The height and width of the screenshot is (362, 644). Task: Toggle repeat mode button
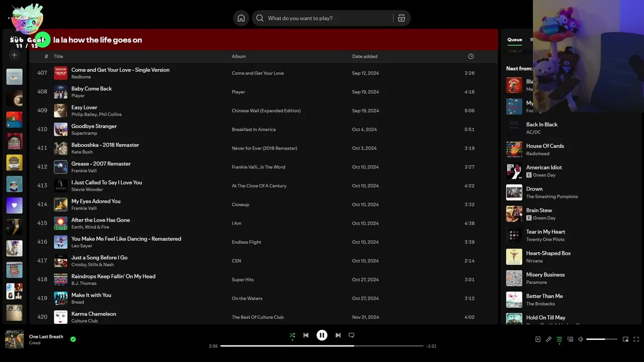tap(352, 335)
